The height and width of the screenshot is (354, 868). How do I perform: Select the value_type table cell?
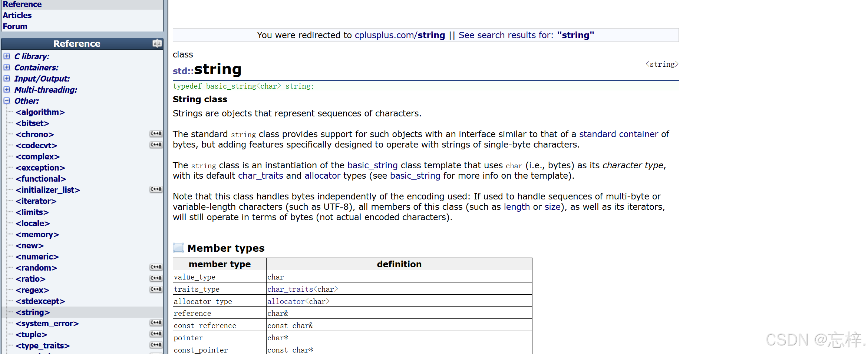click(220, 277)
